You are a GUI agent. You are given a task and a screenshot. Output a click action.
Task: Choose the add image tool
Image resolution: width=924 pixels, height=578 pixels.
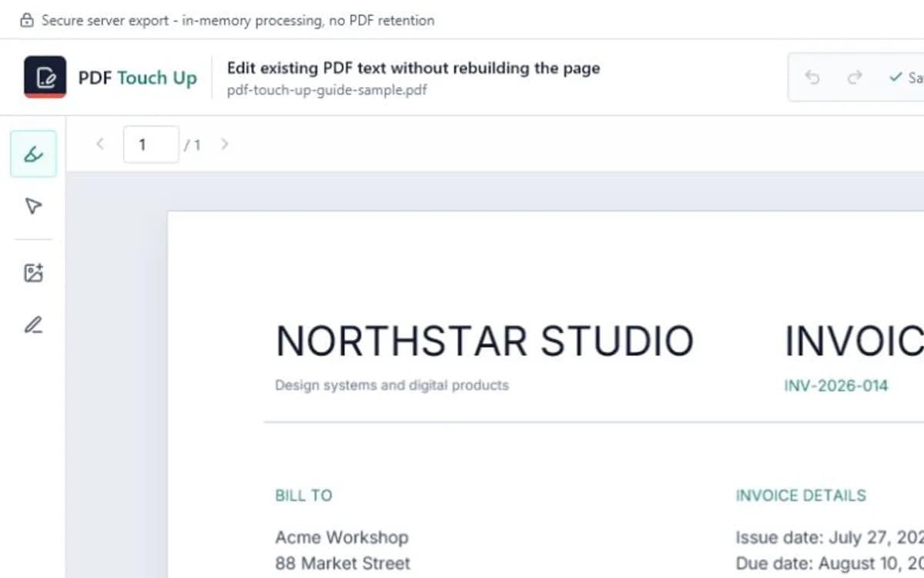click(x=33, y=273)
